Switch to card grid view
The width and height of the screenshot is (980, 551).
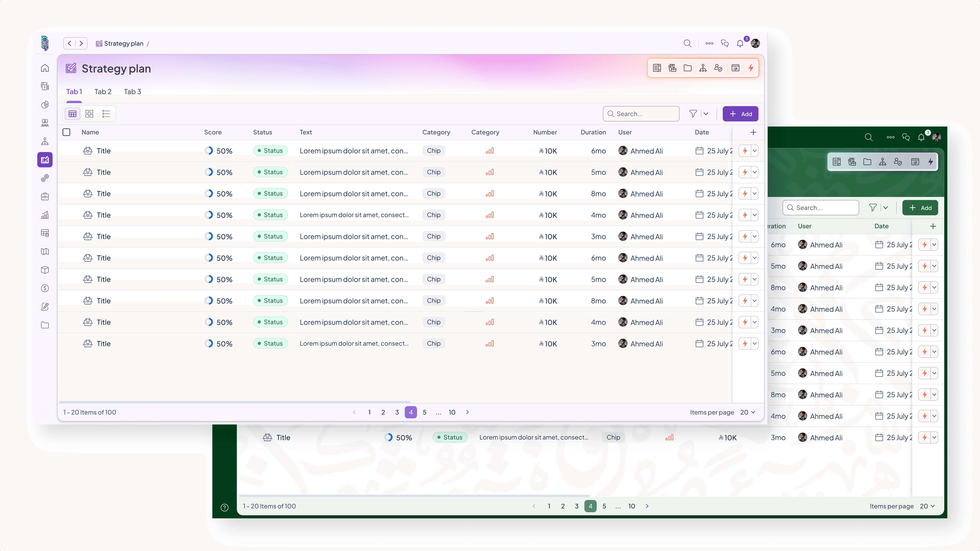(x=89, y=114)
